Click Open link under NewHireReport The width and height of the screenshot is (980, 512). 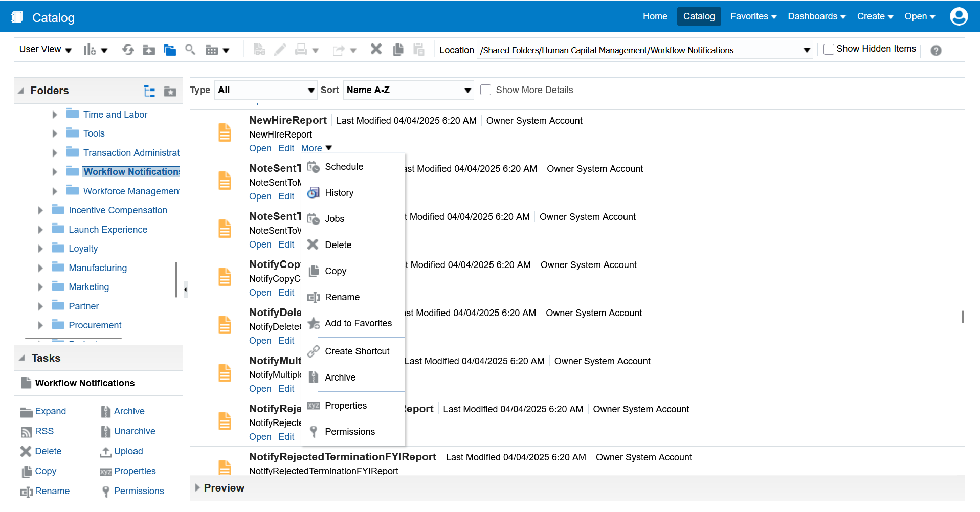260,148
